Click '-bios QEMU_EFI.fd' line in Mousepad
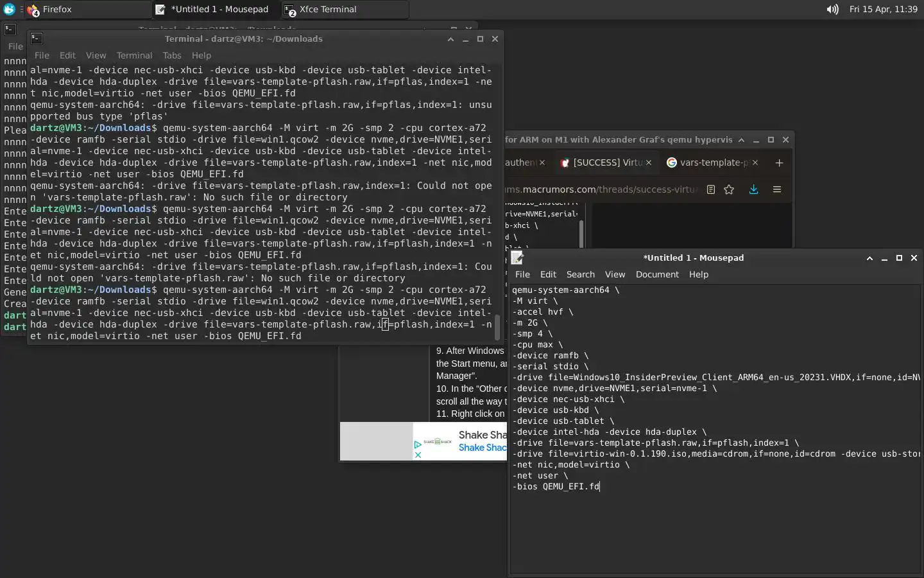The height and width of the screenshot is (578, 924). point(556,486)
